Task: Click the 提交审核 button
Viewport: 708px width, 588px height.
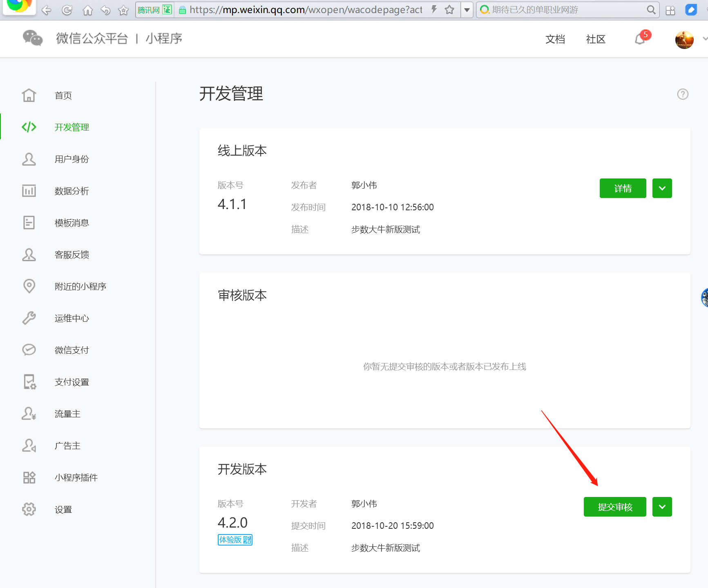Action: pos(615,507)
